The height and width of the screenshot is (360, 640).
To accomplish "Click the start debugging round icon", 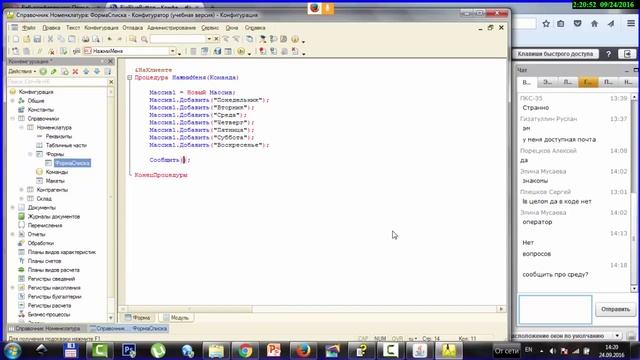I will click(x=241, y=51).
